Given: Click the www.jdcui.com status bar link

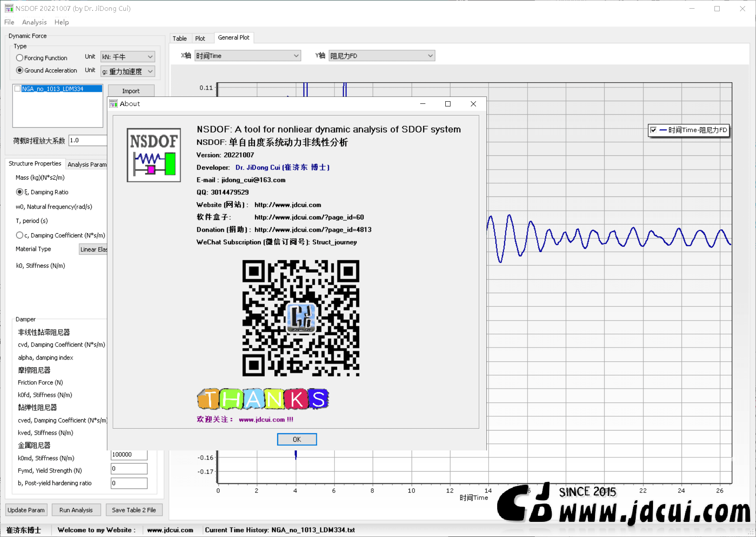Looking at the screenshot, I should [170, 530].
